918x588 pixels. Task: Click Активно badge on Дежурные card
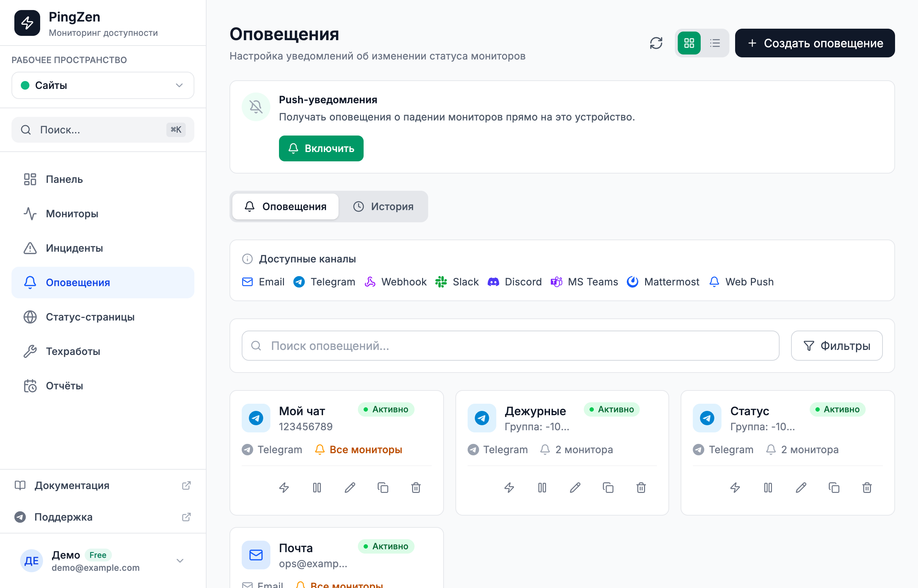pos(611,409)
